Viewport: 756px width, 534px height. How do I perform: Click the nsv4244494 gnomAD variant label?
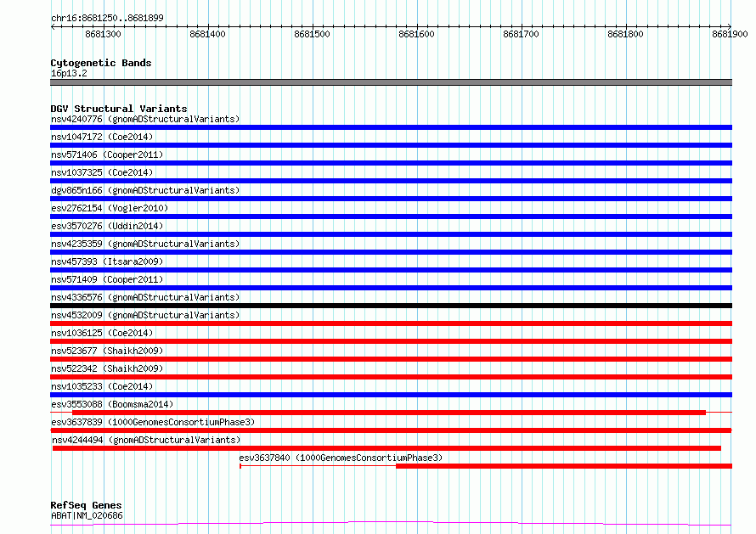tap(146, 440)
